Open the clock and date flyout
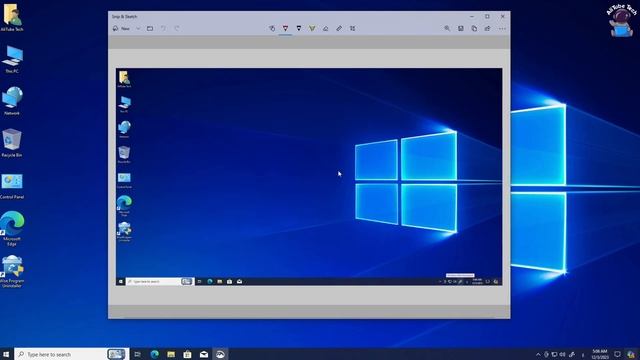 point(600,354)
